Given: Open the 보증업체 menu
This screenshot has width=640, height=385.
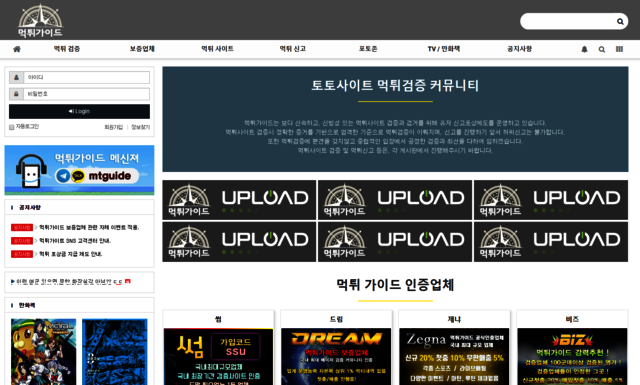Looking at the screenshot, I should [x=142, y=49].
